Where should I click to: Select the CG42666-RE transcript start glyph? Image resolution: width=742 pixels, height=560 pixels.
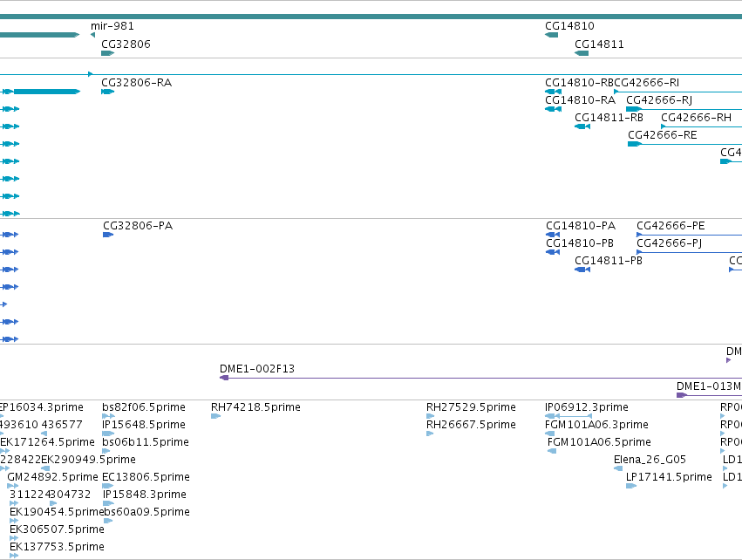pos(635,144)
